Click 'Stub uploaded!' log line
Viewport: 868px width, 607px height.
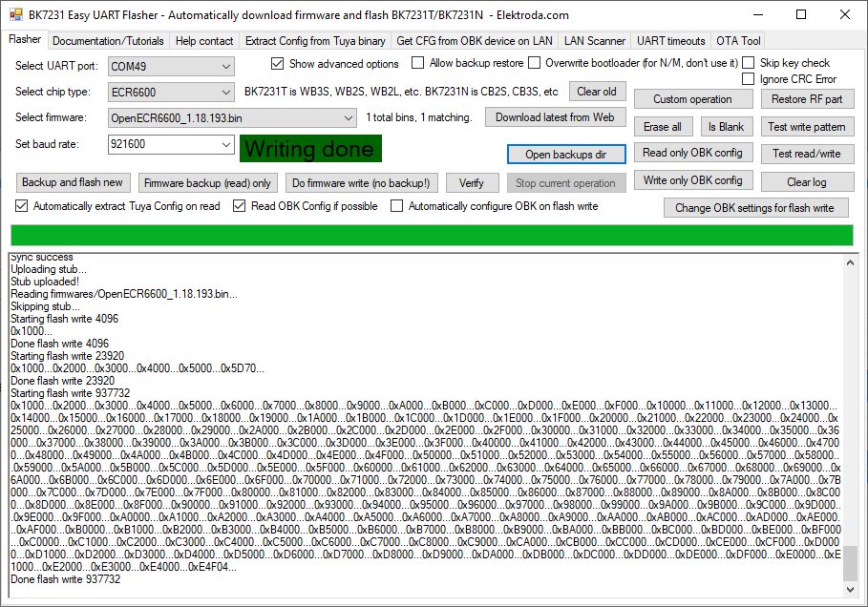[45, 282]
